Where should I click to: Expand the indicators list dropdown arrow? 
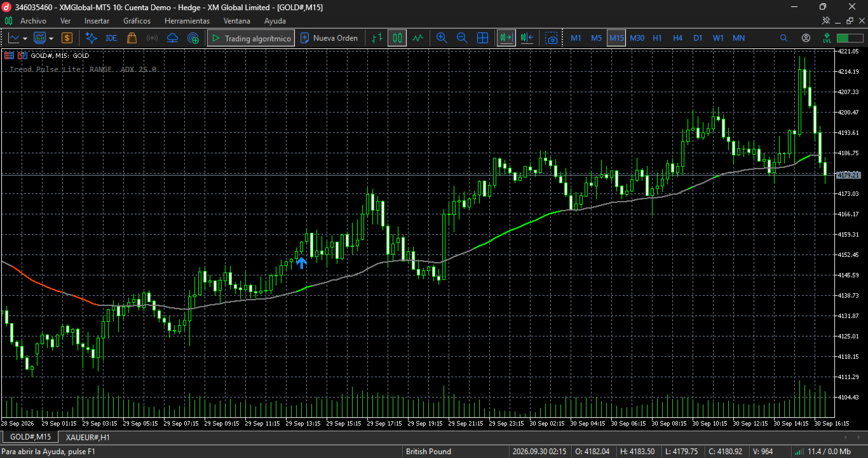tap(51, 38)
